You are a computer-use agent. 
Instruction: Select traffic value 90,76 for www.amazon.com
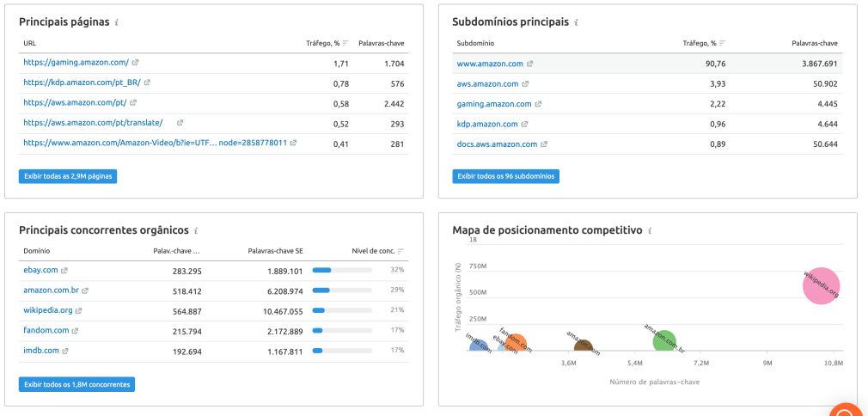(x=715, y=64)
